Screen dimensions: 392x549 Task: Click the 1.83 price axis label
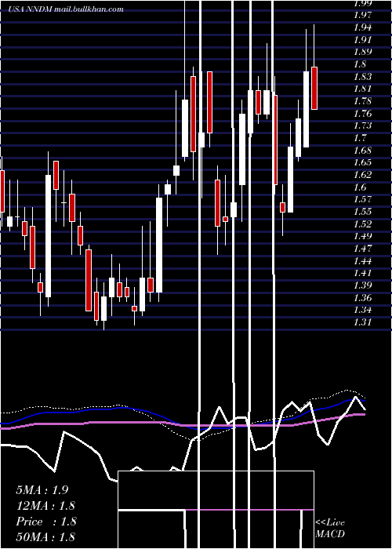tap(362, 76)
